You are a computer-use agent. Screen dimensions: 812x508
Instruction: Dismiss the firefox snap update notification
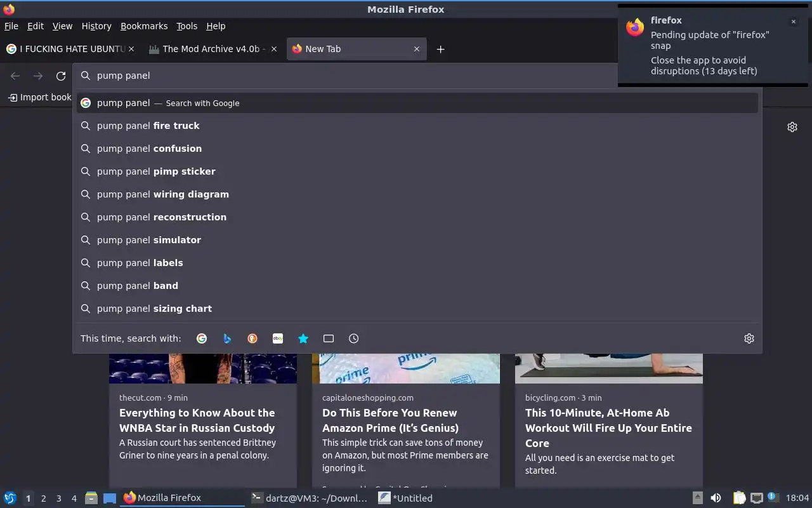(x=794, y=22)
